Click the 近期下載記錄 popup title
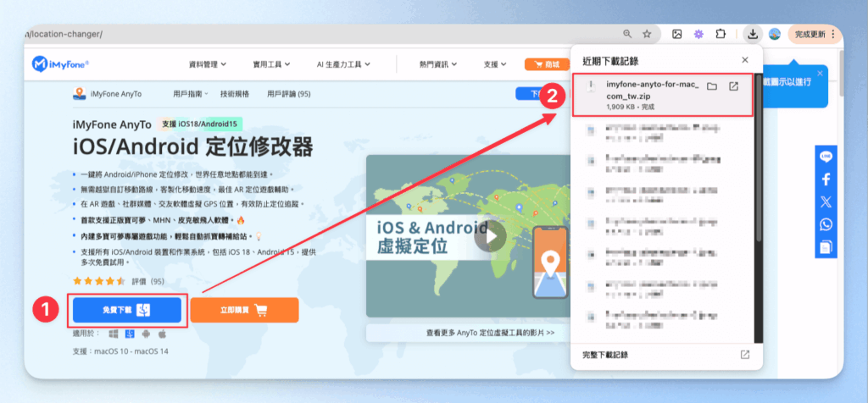 point(611,60)
